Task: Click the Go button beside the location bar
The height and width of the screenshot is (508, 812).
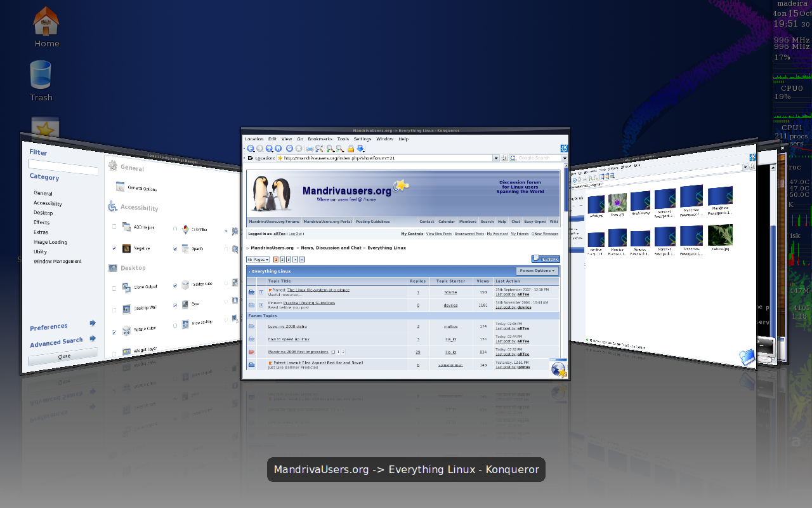Action: click(x=504, y=158)
